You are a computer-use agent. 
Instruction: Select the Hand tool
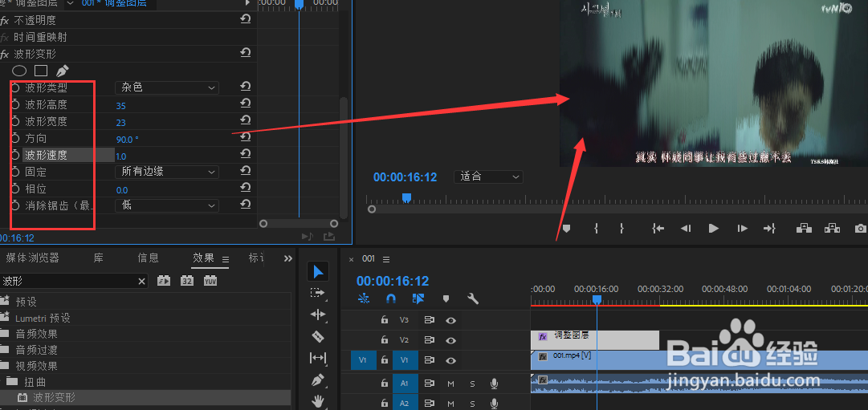tap(318, 401)
